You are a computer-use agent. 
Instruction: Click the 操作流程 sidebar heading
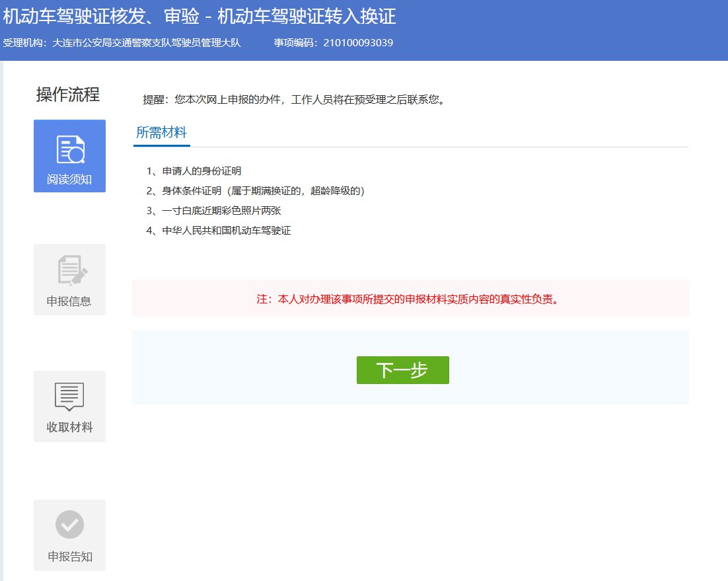pos(68,95)
